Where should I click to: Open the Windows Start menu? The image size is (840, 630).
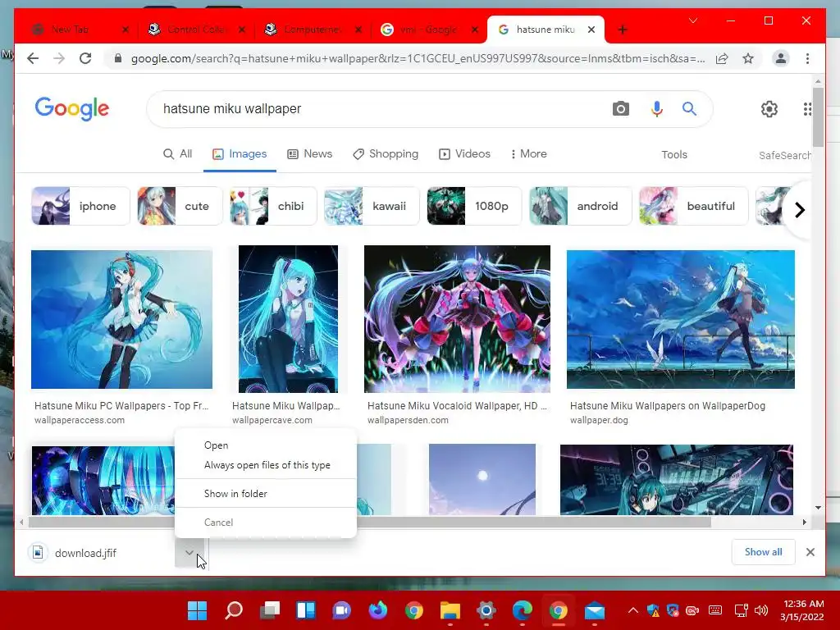(x=197, y=610)
